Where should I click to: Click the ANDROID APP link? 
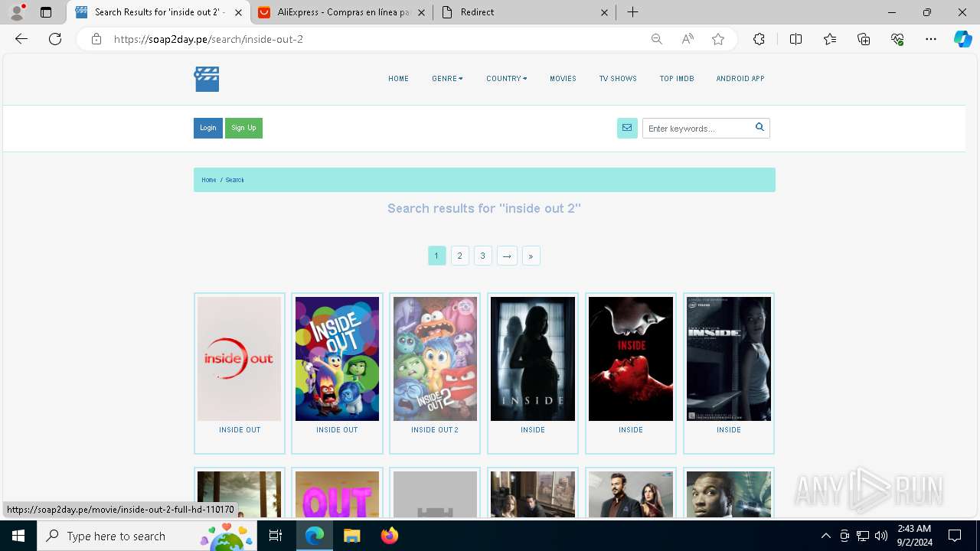[x=740, y=79]
